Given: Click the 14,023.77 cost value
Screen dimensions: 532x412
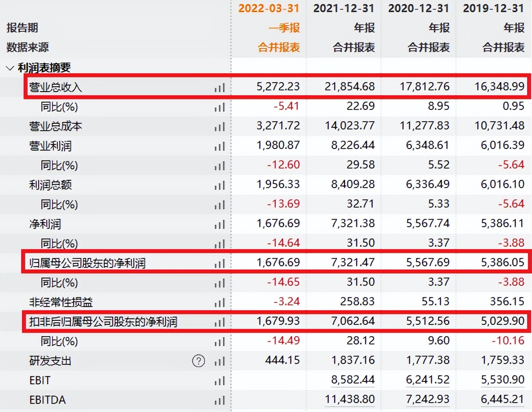Looking at the screenshot, I should point(349,125).
